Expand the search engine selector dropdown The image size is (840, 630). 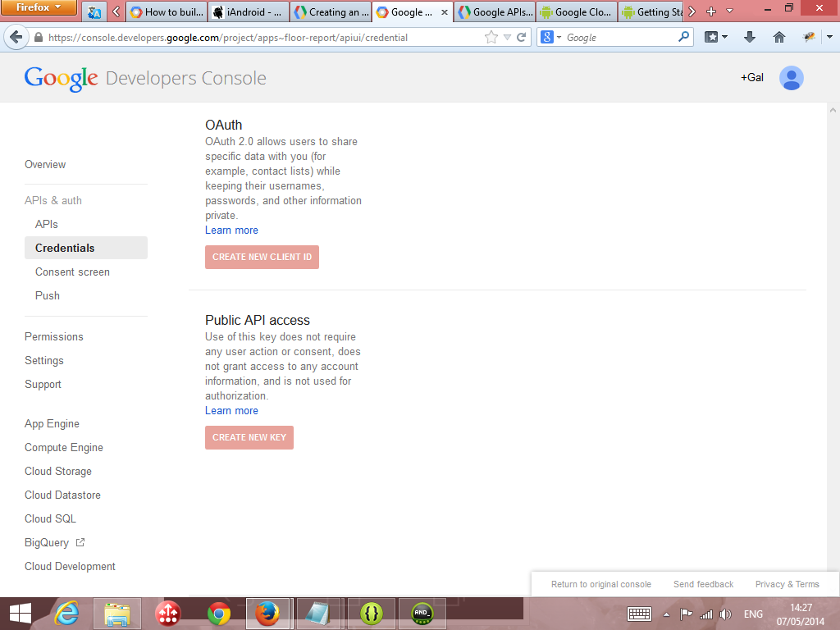(550, 38)
